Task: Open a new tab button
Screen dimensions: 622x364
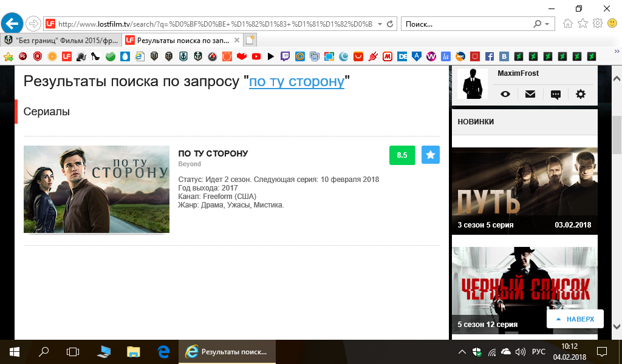Action: (x=250, y=41)
